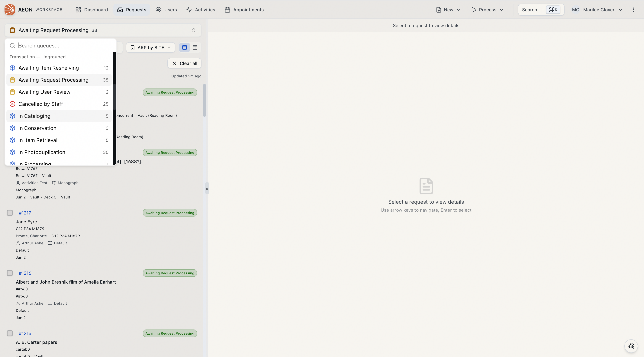
Task: Click the bookmark icon on ARP by SITE
Action: 133,47
